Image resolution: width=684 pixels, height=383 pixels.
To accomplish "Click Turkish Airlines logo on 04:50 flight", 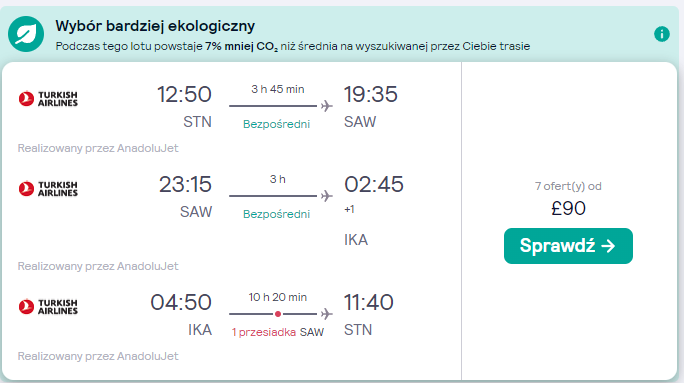I will pos(48,307).
